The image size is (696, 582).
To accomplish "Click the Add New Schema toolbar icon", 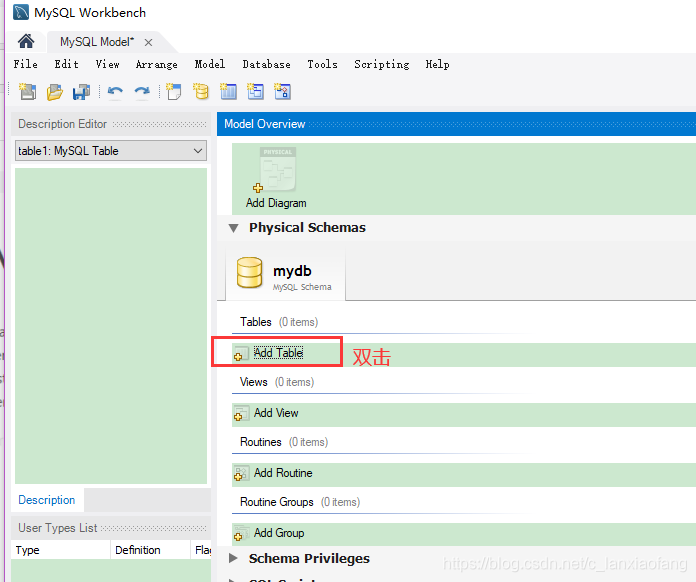I will [x=201, y=92].
